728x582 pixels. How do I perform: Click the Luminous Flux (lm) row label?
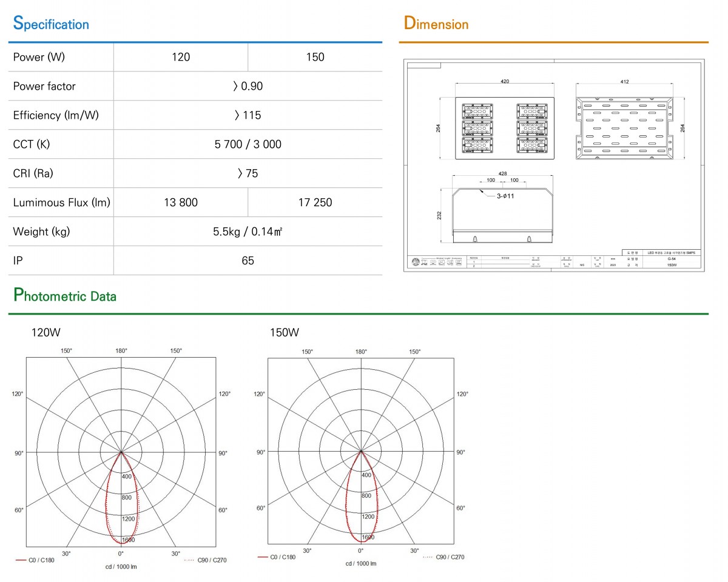tap(62, 202)
